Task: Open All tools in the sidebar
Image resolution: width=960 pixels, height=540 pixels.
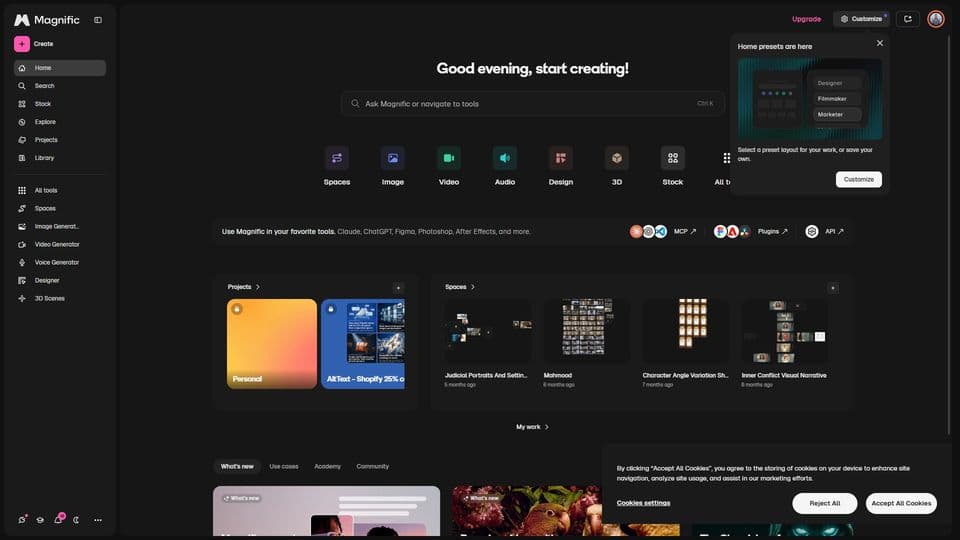Action: point(60,190)
